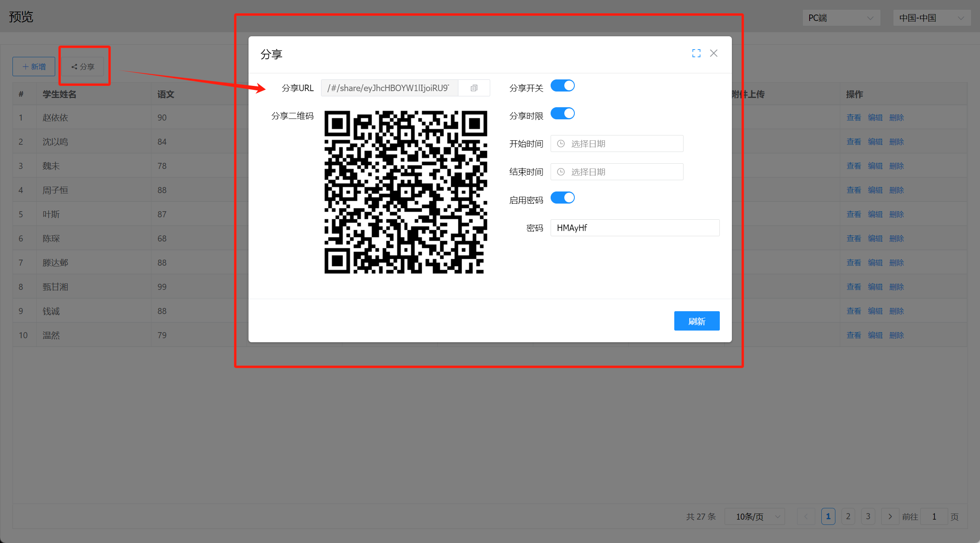
Task: Expand the 中国-中国 language dropdown
Action: 931,18
